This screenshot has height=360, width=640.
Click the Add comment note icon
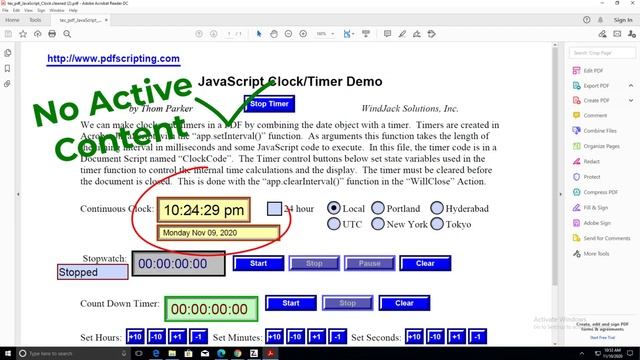(387, 34)
